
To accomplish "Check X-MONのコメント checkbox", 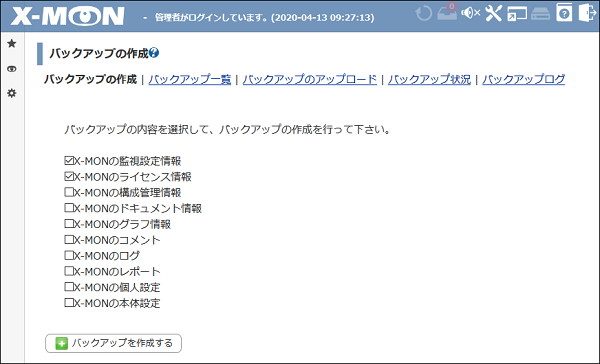I will (x=69, y=240).
